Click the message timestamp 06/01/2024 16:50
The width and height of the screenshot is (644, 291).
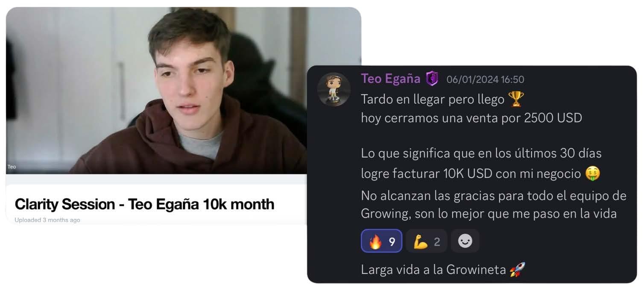pyautogui.click(x=485, y=79)
